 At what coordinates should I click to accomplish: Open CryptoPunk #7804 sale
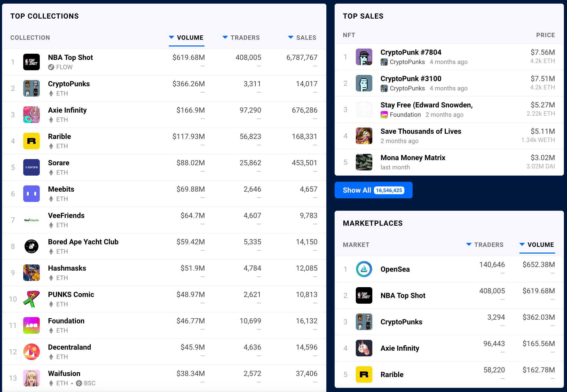[411, 52]
